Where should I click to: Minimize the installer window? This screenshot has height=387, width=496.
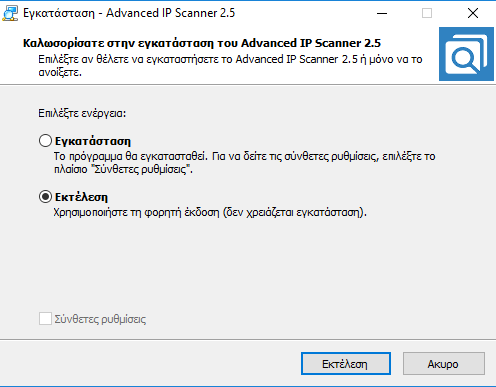tap(382, 13)
